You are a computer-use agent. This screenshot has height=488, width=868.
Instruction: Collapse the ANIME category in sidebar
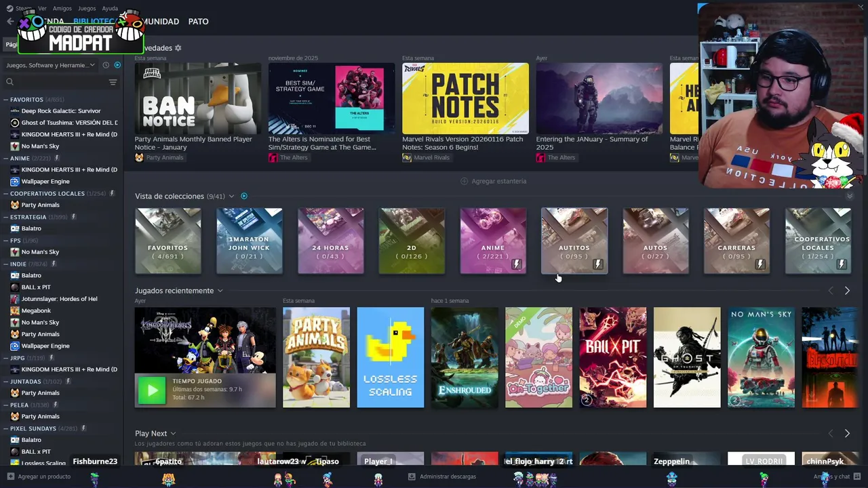click(x=5, y=159)
